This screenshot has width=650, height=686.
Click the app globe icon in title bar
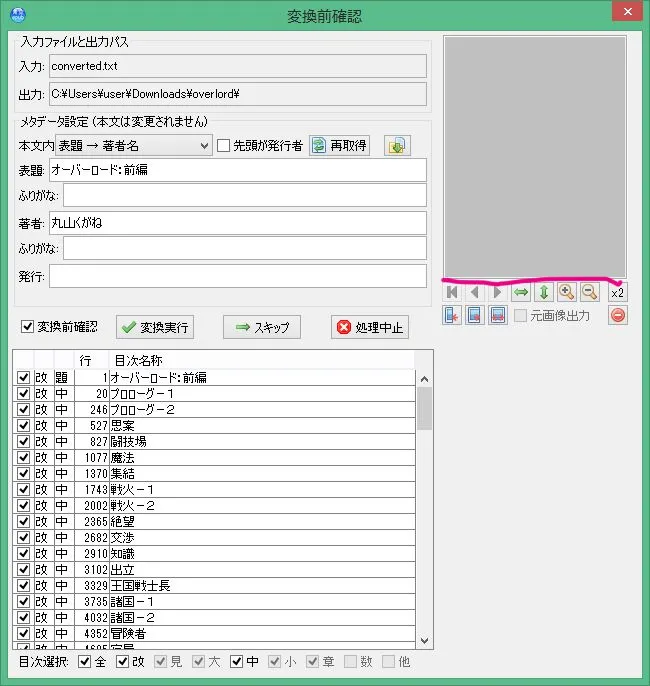[x=18, y=14]
